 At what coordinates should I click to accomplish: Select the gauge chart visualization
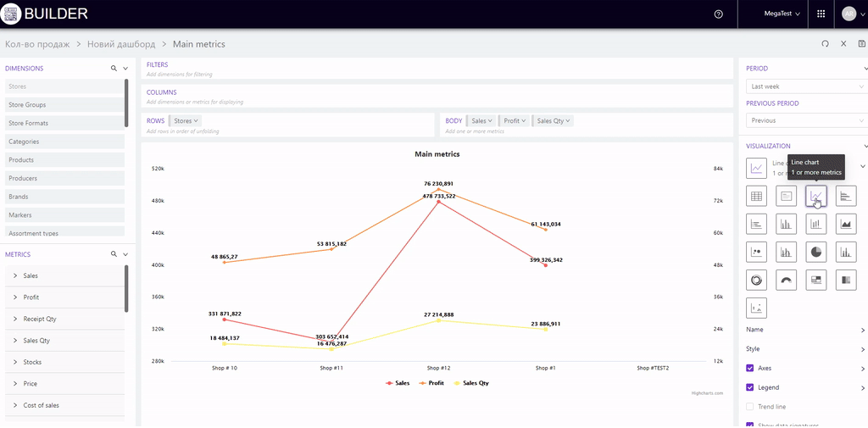pos(786,279)
